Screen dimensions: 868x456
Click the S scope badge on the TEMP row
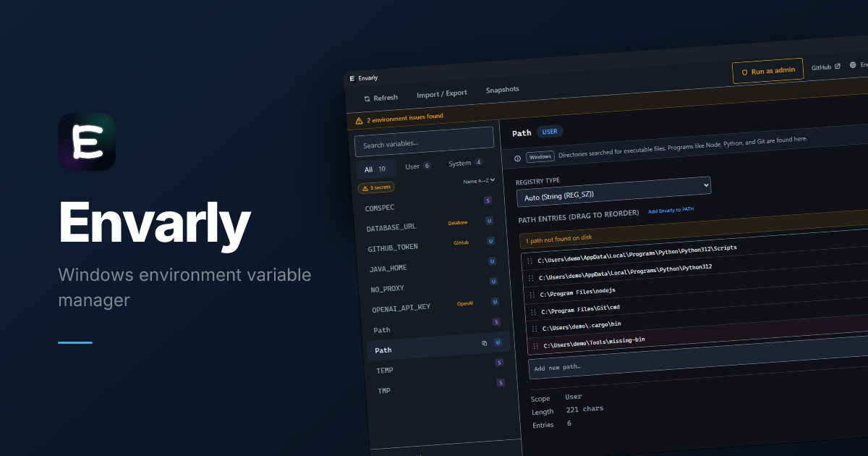(499, 363)
